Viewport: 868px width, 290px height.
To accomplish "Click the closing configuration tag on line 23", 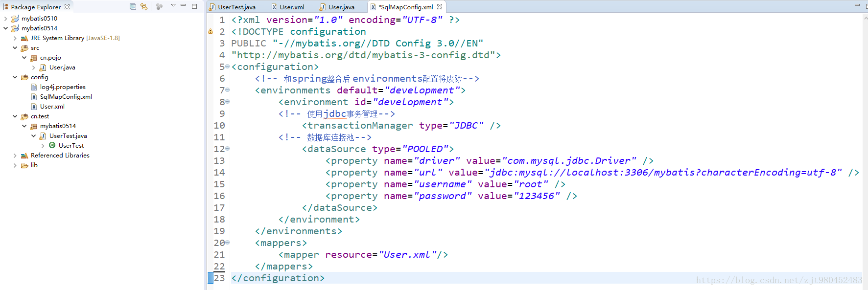I will tap(278, 278).
